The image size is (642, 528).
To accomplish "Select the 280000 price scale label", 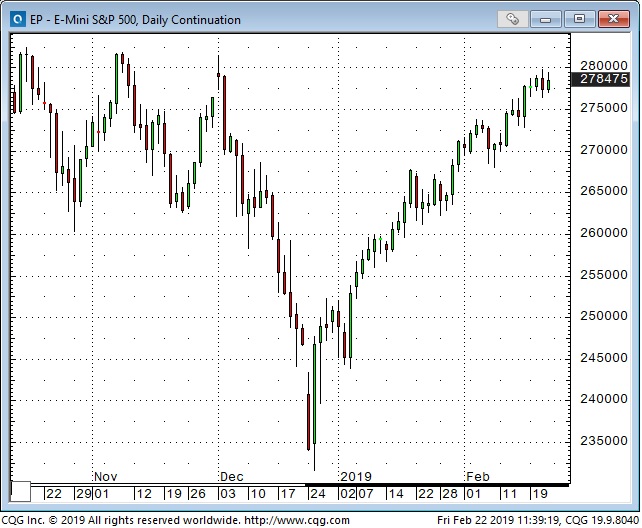I will [604, 65].
